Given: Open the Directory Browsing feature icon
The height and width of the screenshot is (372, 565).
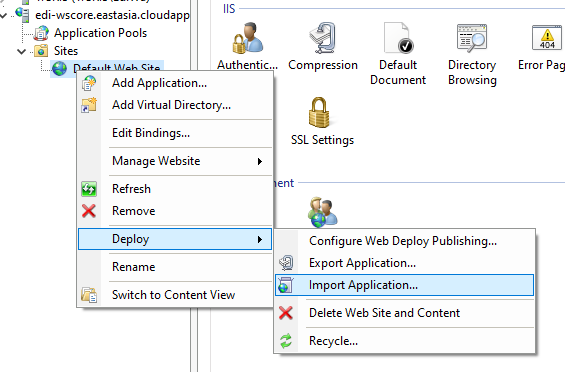Looking at the screenshot, I should point(472,37).
